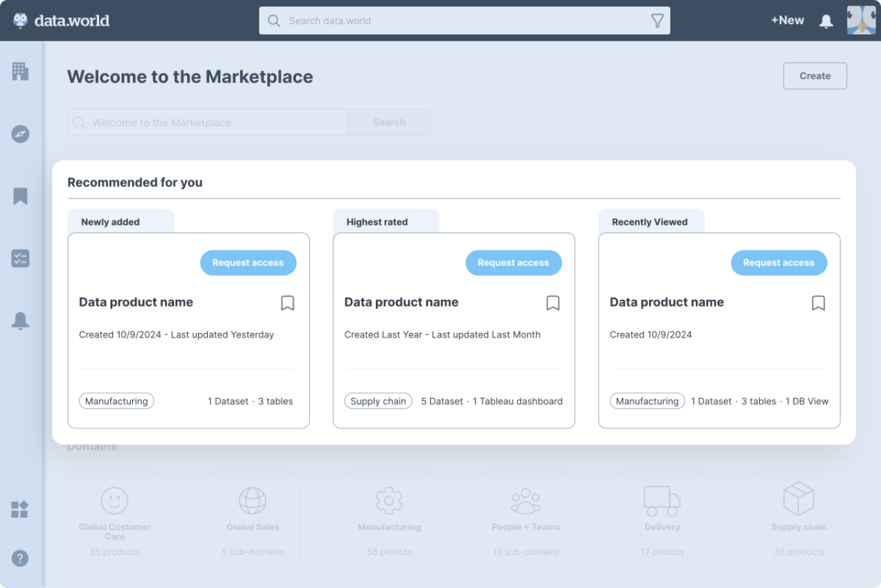
Task: Click 'Created 10/9/2024 - Last updated Yesterday' text
Action: point(176,334)
